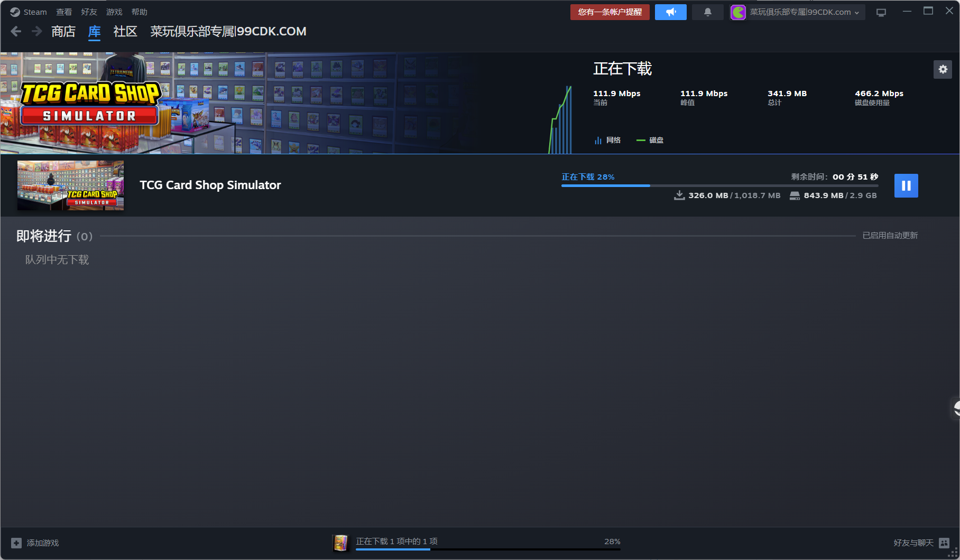The image size is (960, 560).
Task: Click the 剩余时间 00 分 51 秒 text
Action: click(x=834, y=177)
